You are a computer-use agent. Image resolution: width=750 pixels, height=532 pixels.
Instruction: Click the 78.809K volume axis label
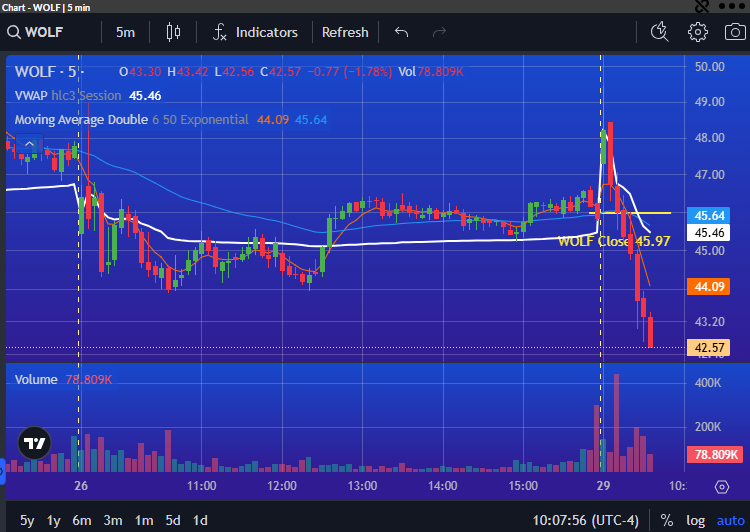tap(715, 454)
